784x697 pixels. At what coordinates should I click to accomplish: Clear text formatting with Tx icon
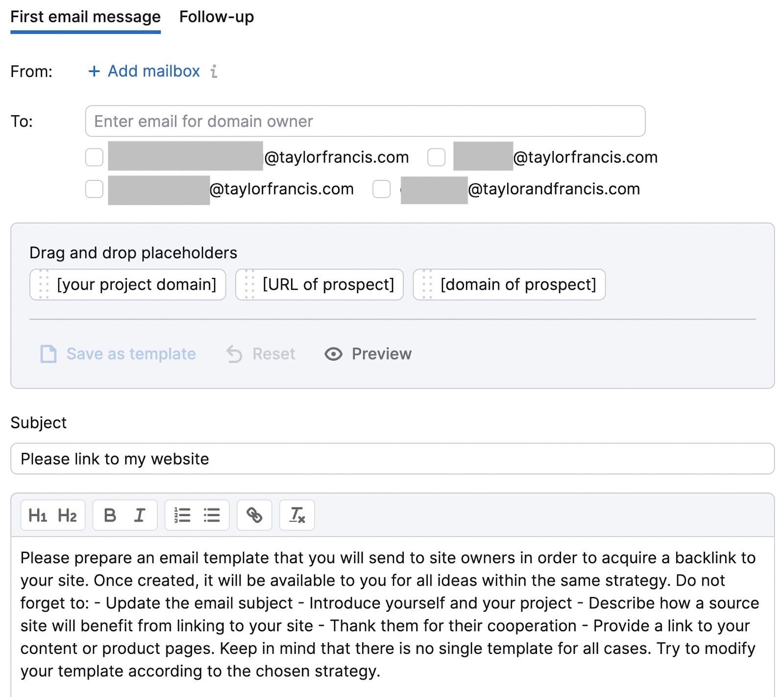(x=297, y=515)
